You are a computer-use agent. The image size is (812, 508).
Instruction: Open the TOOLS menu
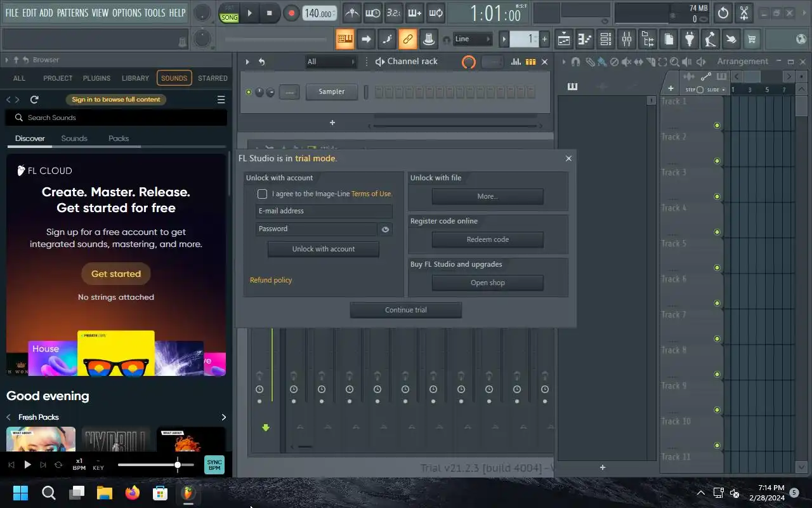tap(154, 13)
